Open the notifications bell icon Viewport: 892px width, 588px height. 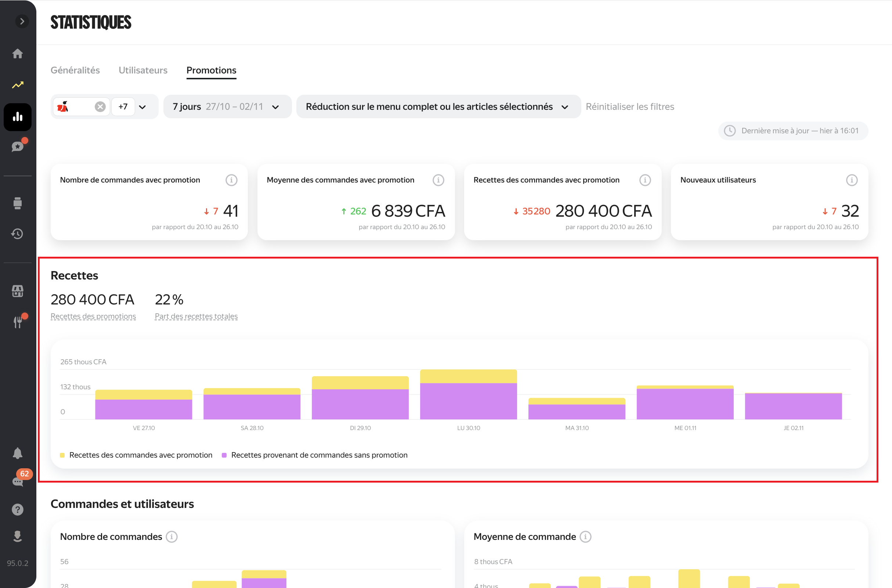(x=18, y=453)
